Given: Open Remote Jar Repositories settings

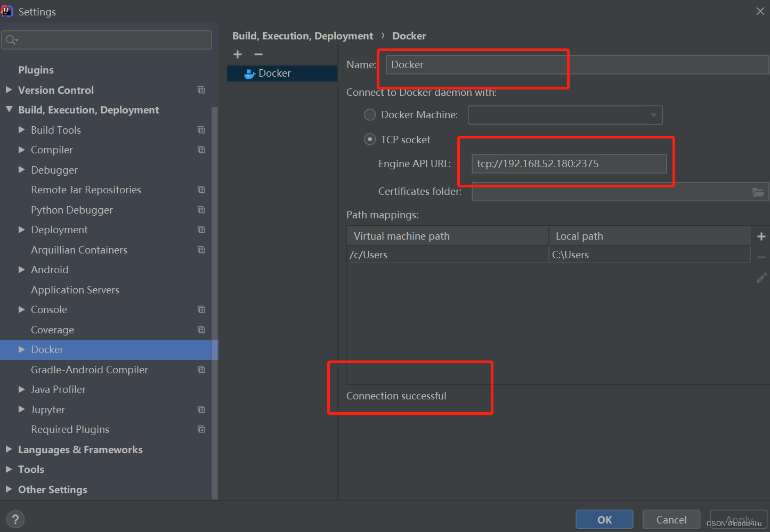Looking at the screenshot, I should pyautogui.click(x=86, y=190).
